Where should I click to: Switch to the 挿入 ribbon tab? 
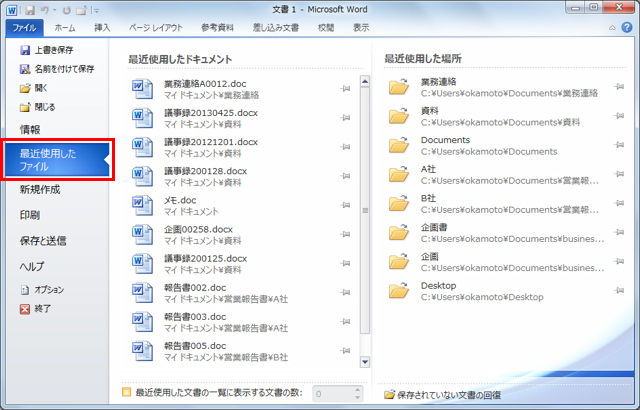(x=102, y=28)
